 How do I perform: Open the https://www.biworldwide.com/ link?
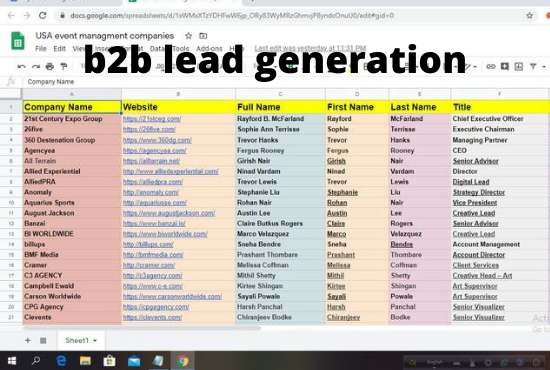(x=165, y=234)
